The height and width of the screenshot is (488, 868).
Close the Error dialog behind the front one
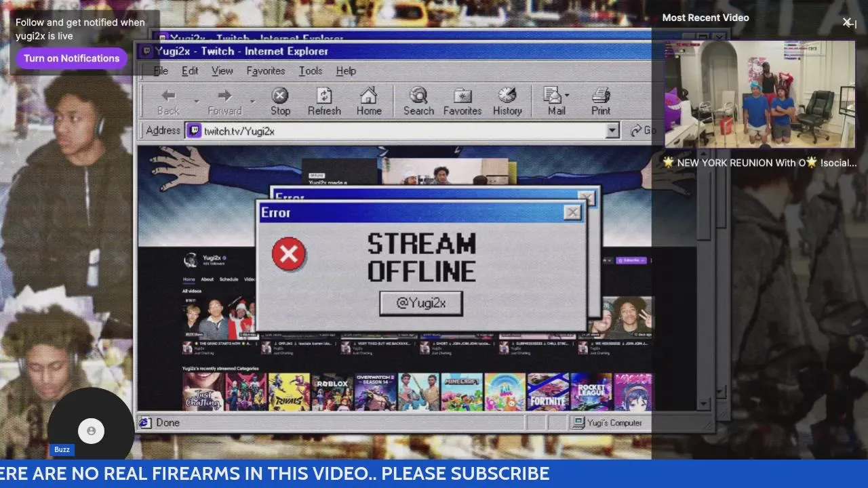587,197
